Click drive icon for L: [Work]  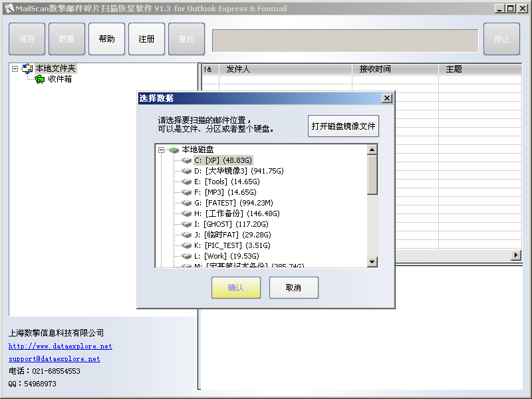(x=186, y=256)
